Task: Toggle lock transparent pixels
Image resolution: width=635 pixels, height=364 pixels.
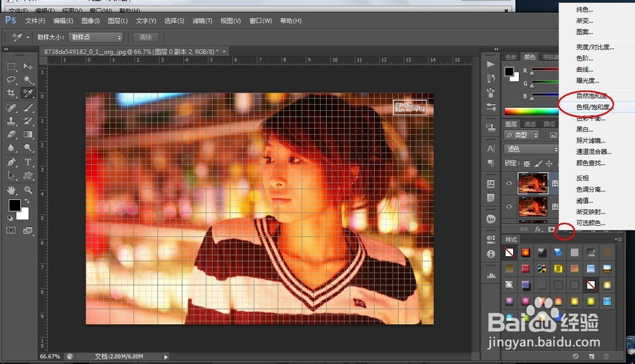Action: 526,164
